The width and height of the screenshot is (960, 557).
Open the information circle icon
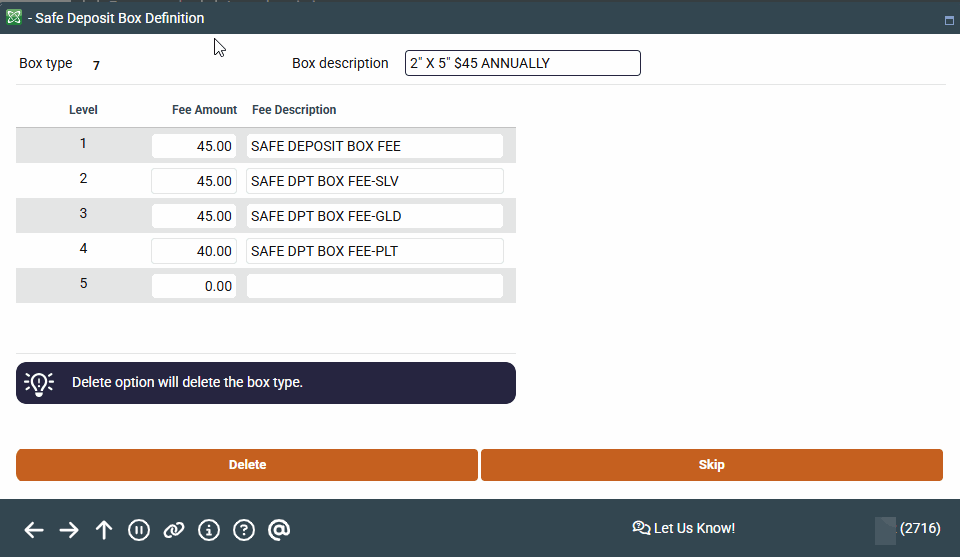click(209, 530)
